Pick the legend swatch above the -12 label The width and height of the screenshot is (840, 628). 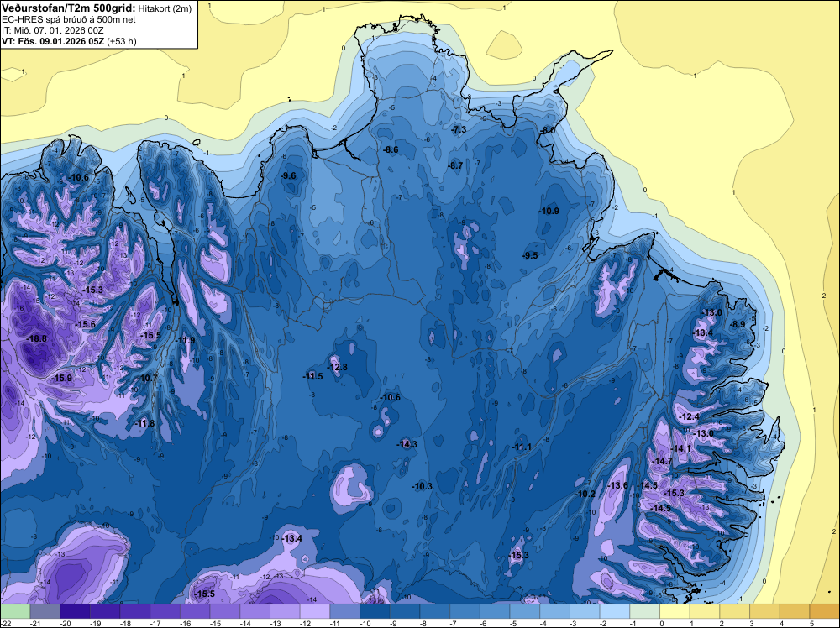[315, 611]
